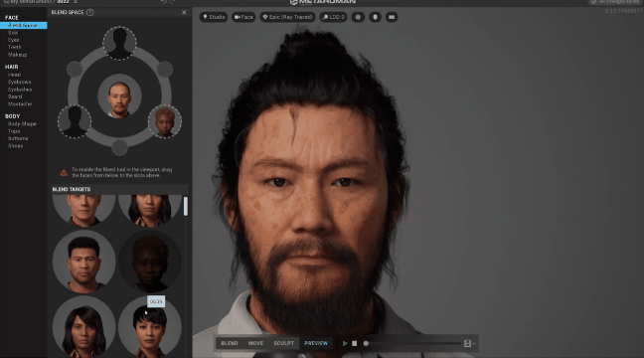This screenshot has width=644, height=358.
Task: Select the bottom-right blend slot with woman's face
Action: [165, 121]
